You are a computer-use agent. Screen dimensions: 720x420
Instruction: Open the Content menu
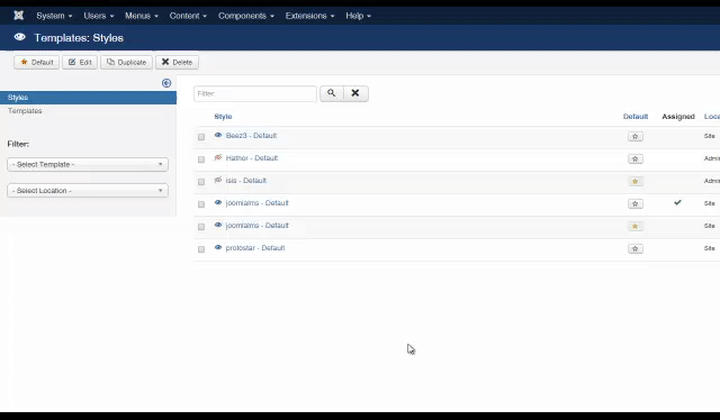coord(188,16)
